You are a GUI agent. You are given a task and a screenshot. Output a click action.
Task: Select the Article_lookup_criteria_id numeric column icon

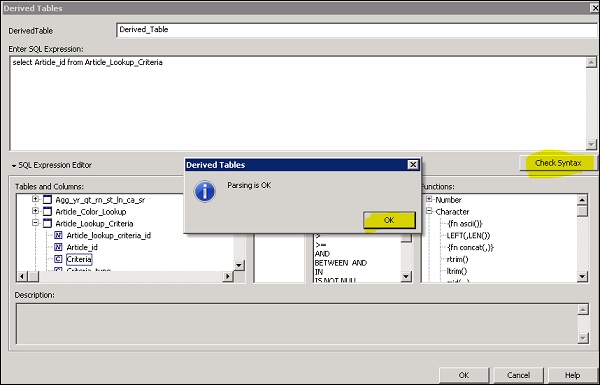pos(58,235)
